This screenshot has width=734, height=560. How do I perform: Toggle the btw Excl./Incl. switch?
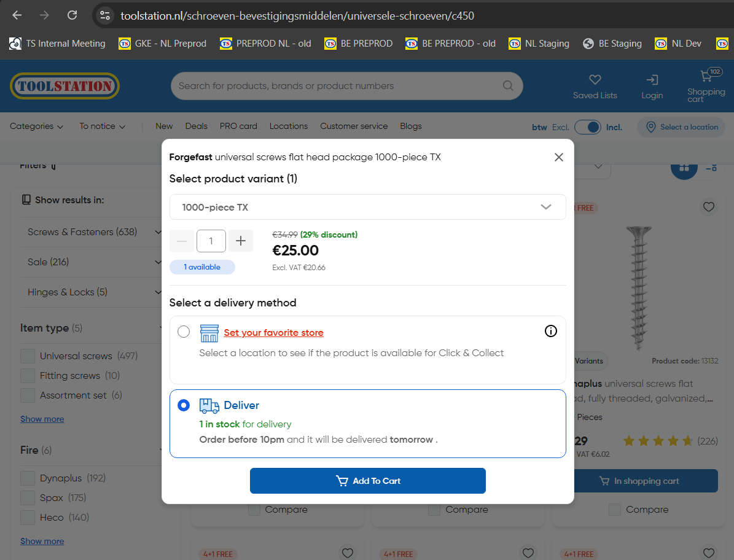click(x=587, y=127)
